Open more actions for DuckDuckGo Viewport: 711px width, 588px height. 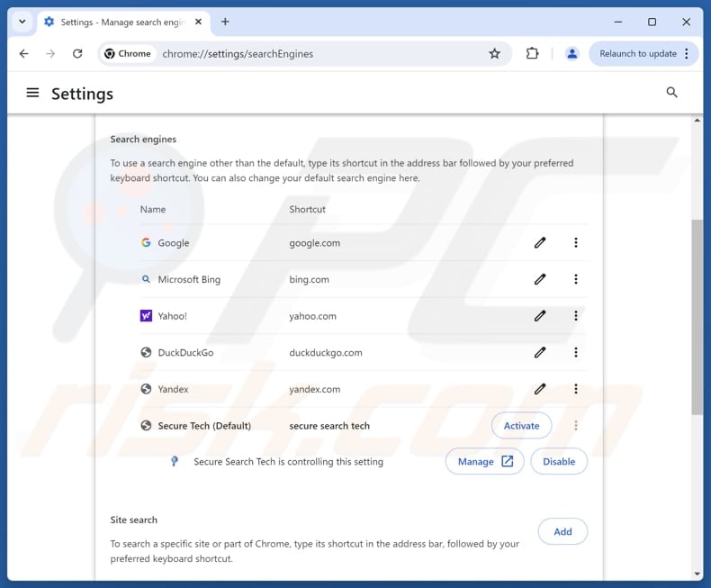pos(576,352)
